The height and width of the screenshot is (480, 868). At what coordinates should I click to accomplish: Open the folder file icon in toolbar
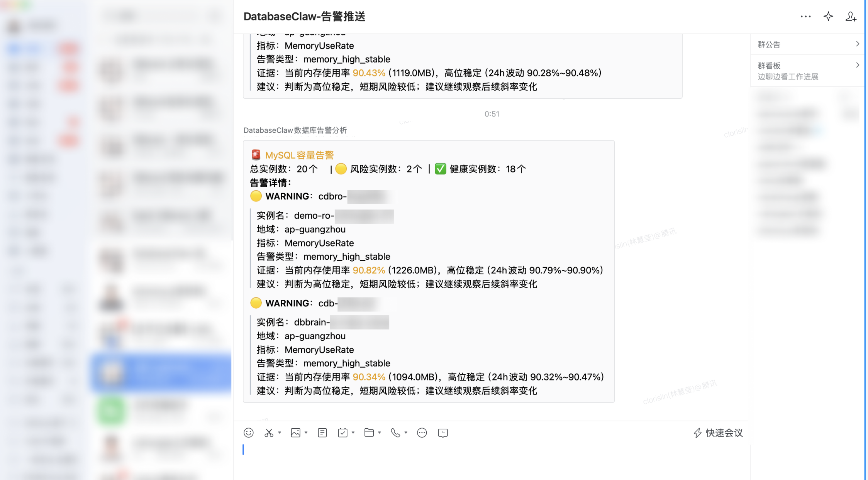tap(369, 433)
